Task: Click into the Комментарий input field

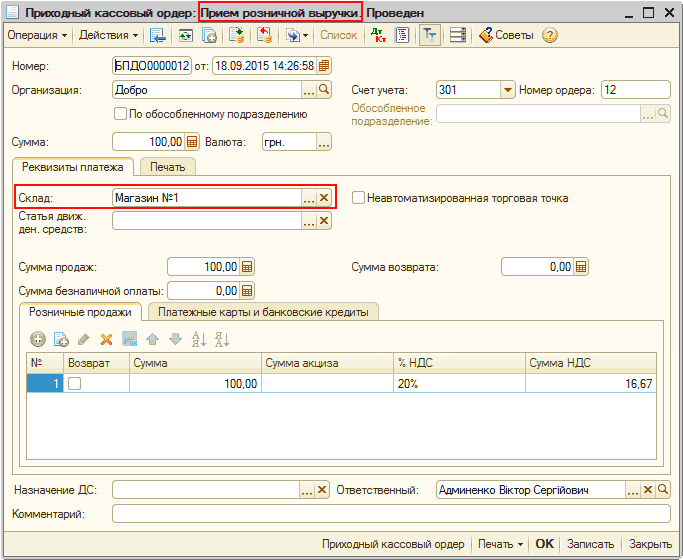Action: click(x=390, y=514)
